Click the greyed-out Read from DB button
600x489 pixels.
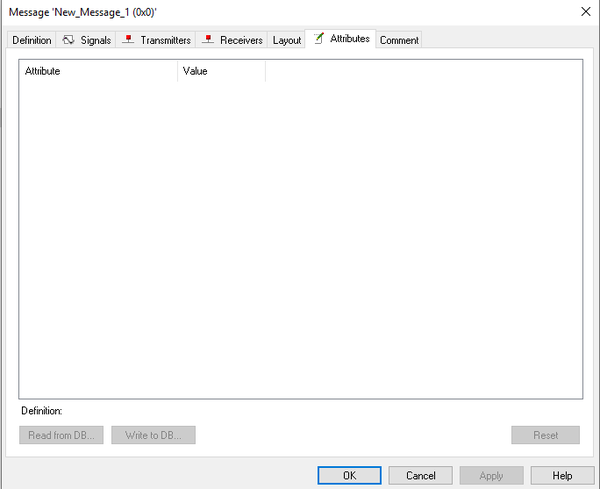61,435
